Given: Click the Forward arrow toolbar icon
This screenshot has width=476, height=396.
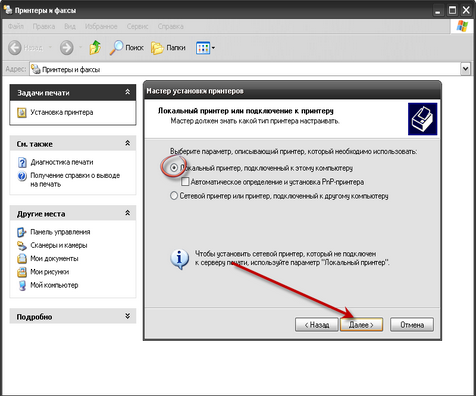Looking at the screenshot, I should [67, 48].
